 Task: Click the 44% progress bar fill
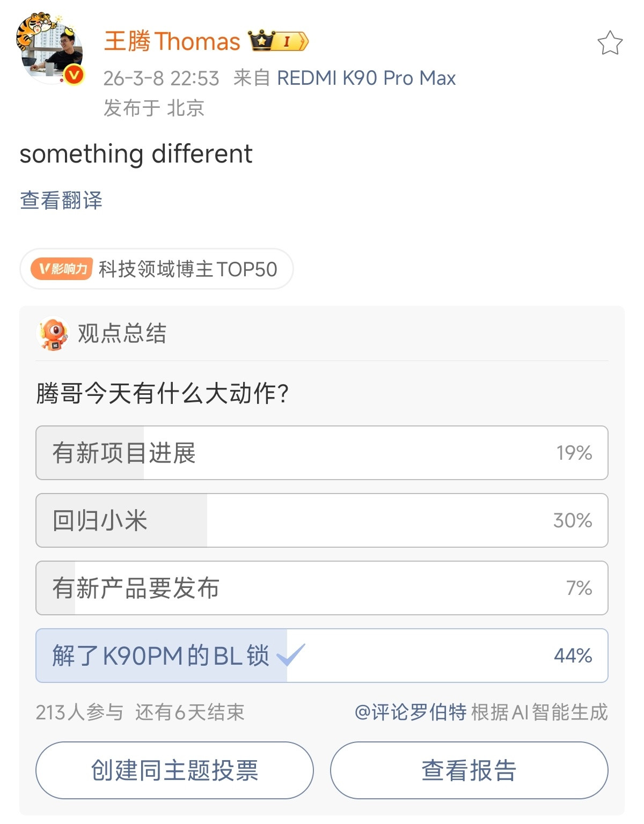coord(161,656)
